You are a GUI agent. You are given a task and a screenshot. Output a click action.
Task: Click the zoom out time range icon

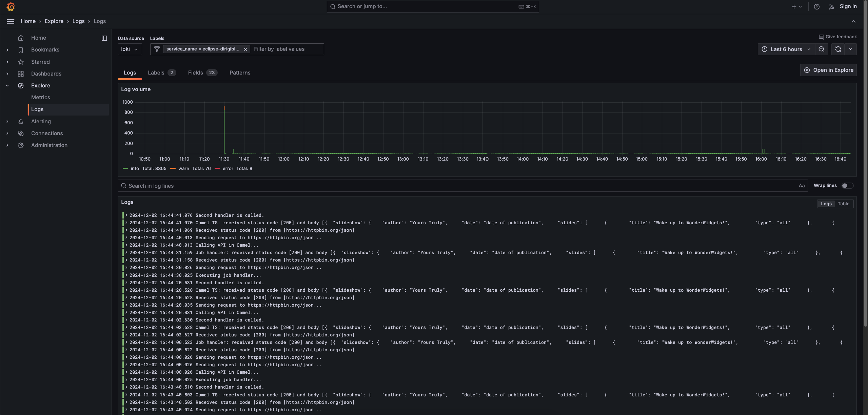pyautogui.click(x=821, y=49)
